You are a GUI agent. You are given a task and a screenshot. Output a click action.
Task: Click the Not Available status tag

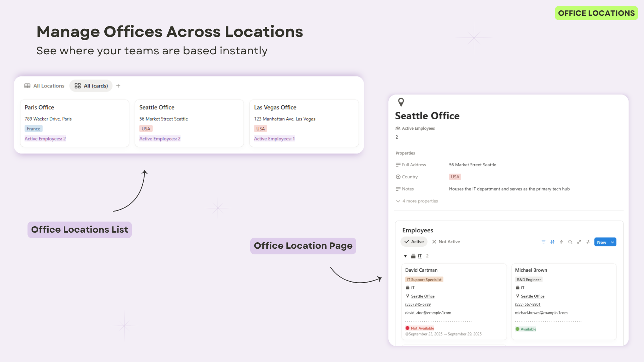tap(420, 328)
